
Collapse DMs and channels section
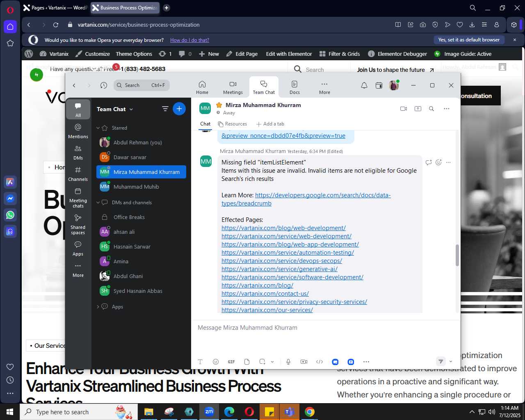(x=98, y=203)
